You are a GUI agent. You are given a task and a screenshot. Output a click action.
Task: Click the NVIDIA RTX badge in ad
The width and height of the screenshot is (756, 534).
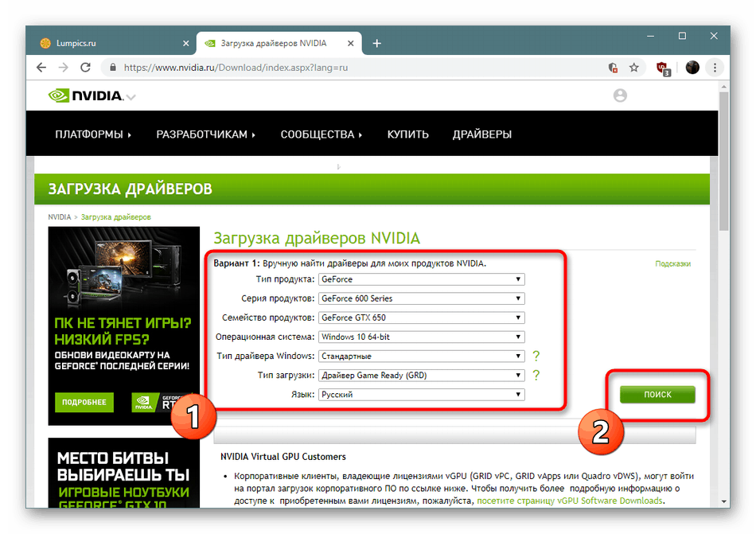coord(162,403)
